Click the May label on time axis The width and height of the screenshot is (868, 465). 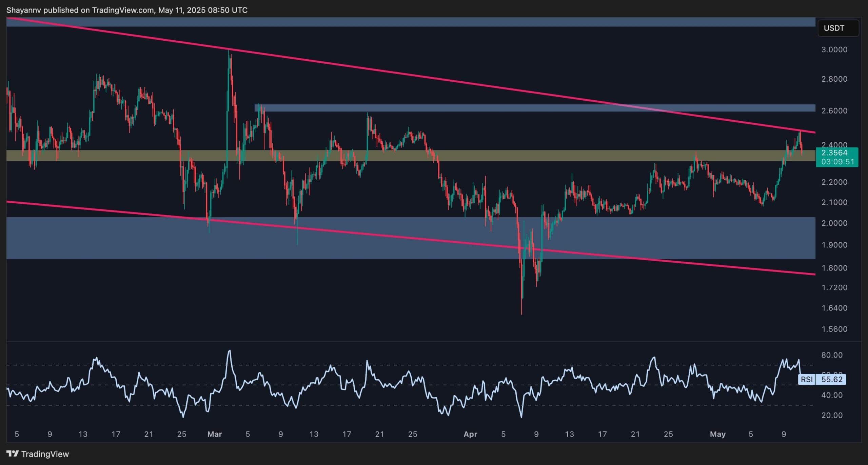point(717,434)
